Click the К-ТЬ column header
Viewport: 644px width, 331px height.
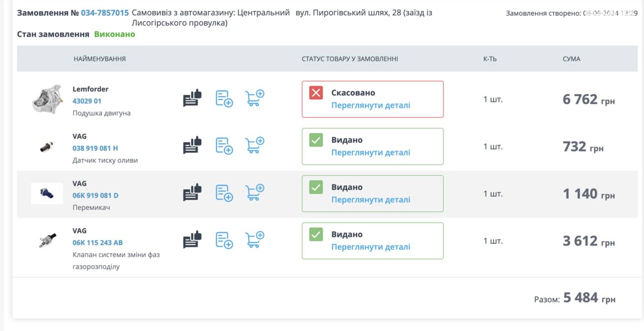tap(490, 59)
